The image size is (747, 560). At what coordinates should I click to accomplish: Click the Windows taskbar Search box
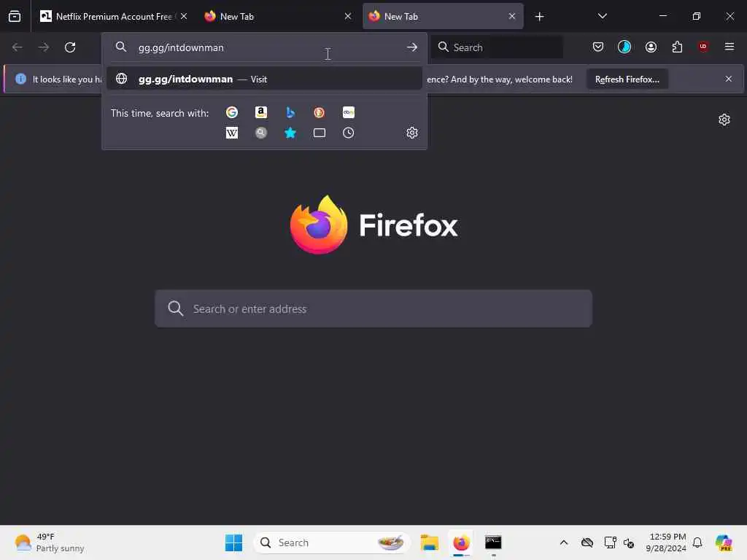tap(332, 542)
